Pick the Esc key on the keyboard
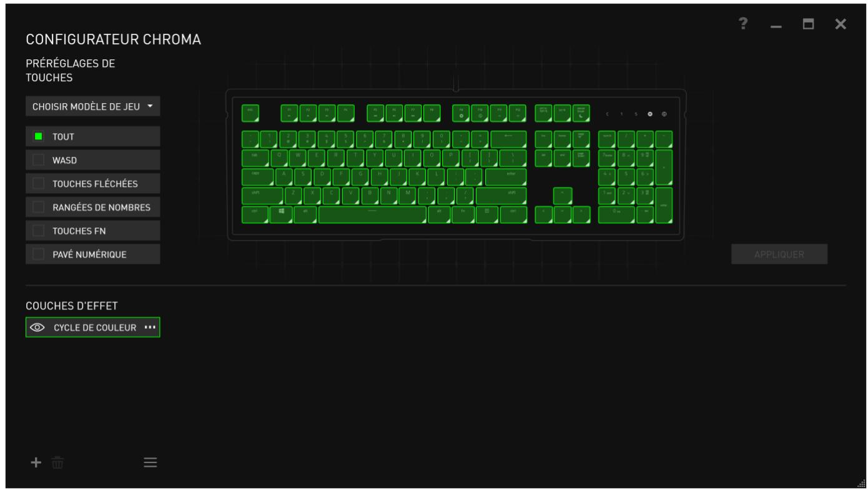The width and height of the screenshot is (868, 490). (x=250, y=113)
